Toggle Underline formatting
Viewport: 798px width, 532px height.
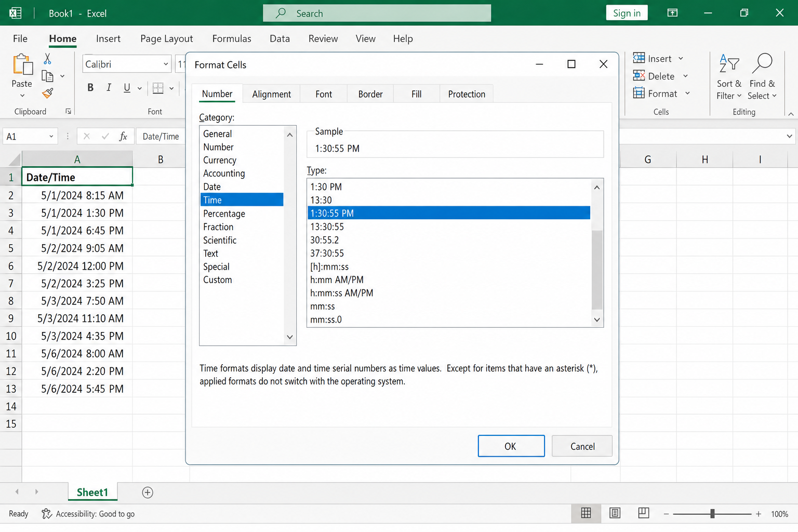[x=127, y=88]
